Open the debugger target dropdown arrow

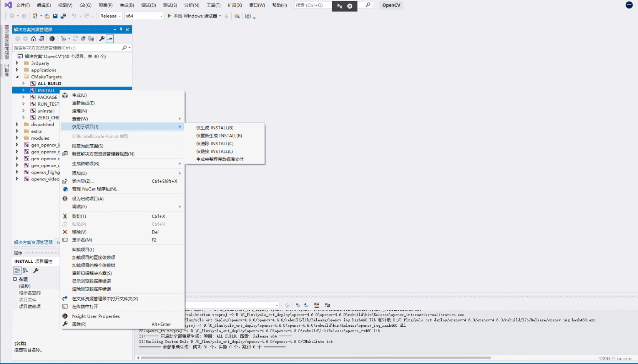[x=220, y=16]
